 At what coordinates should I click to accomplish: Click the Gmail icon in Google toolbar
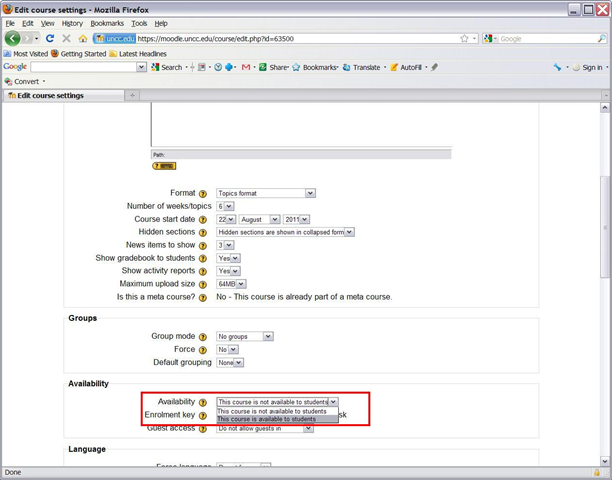pyautogui.click(x=246, y=67)
